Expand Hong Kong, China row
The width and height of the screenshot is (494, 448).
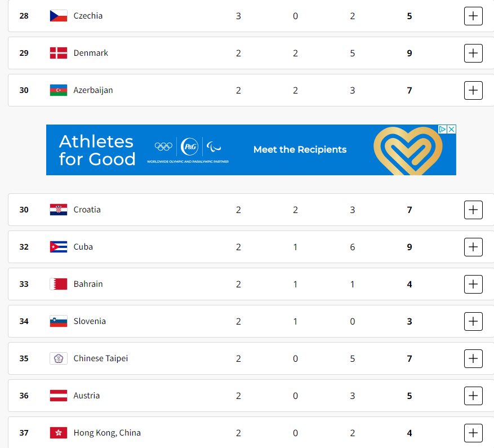click(473, 433)
